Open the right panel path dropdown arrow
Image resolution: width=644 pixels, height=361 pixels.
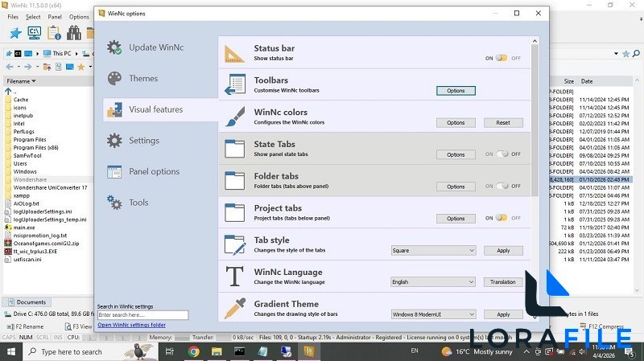click(x=616, y=54)
